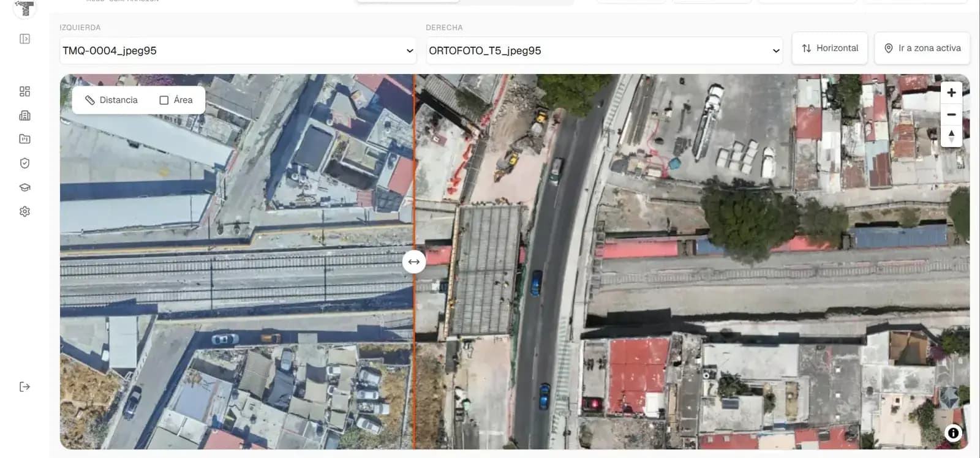
Task: Open the settings gear in sidebar
Action: coord(24,211)
